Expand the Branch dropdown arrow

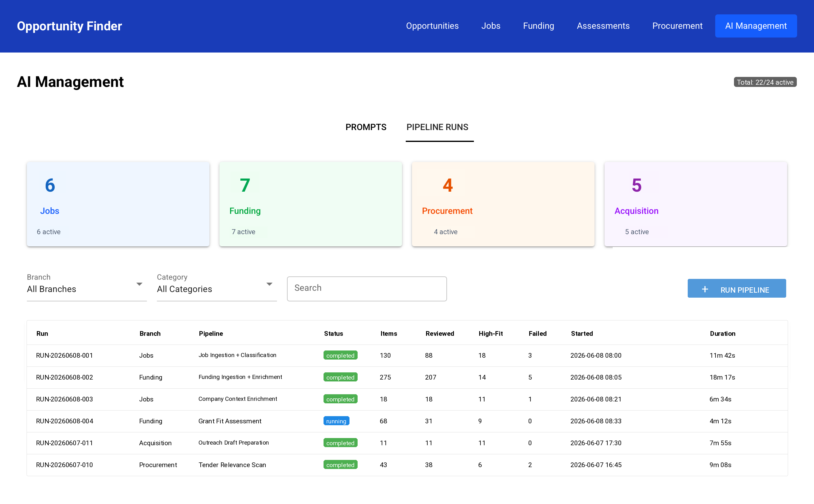click(x=139, y=284)
